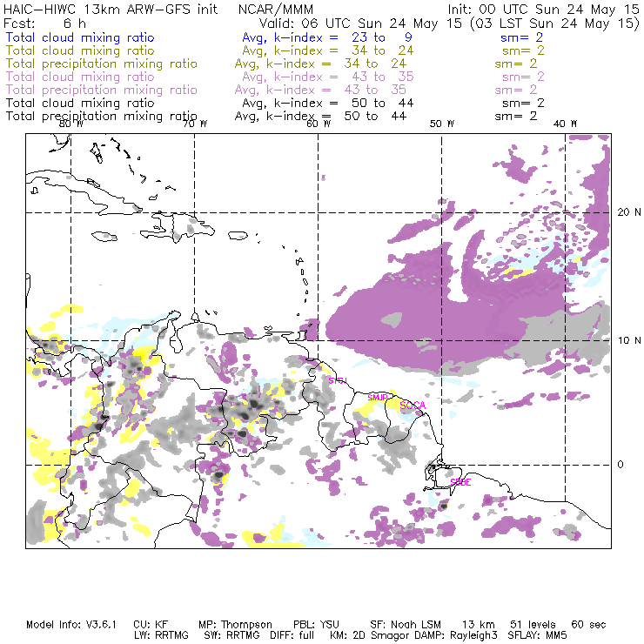This screenshot has height=644, width=644.
Task: Click the 'SOCA' station marker
Action: (413, 406)
